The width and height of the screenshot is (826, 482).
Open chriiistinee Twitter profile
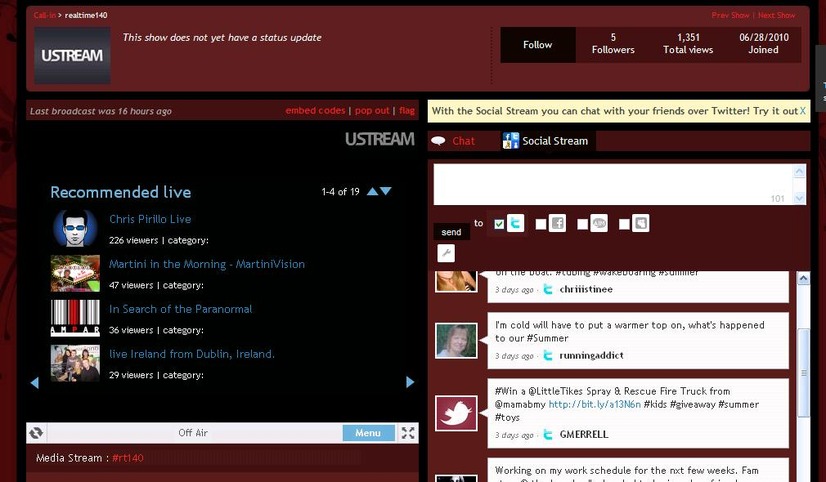[x=586, y=289]
